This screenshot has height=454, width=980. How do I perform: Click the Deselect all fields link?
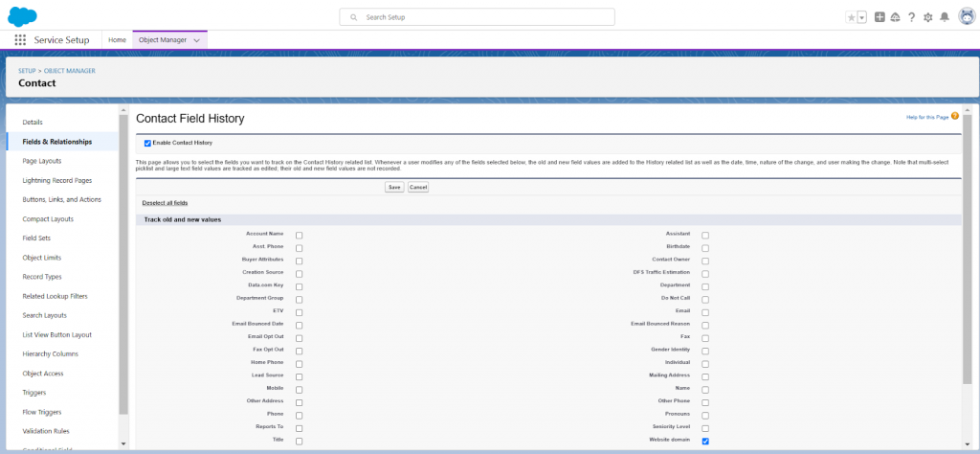coord(165,203)
